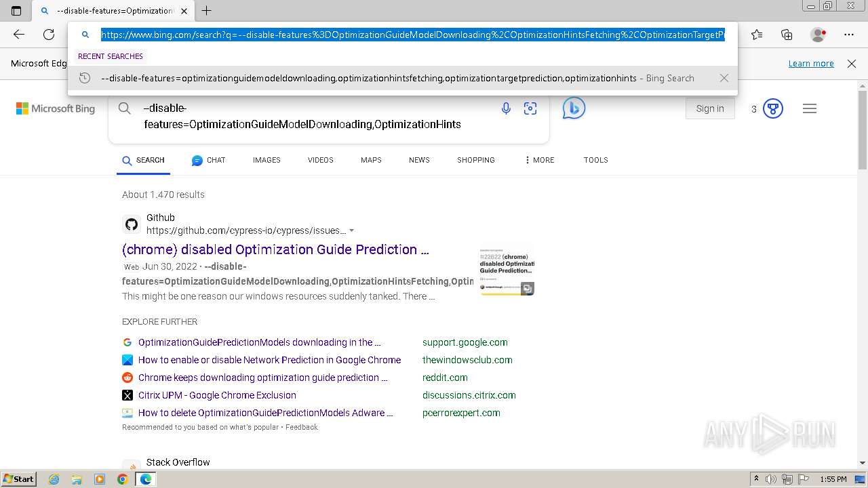Switch to the VIDEOS tab

[320, 161]
